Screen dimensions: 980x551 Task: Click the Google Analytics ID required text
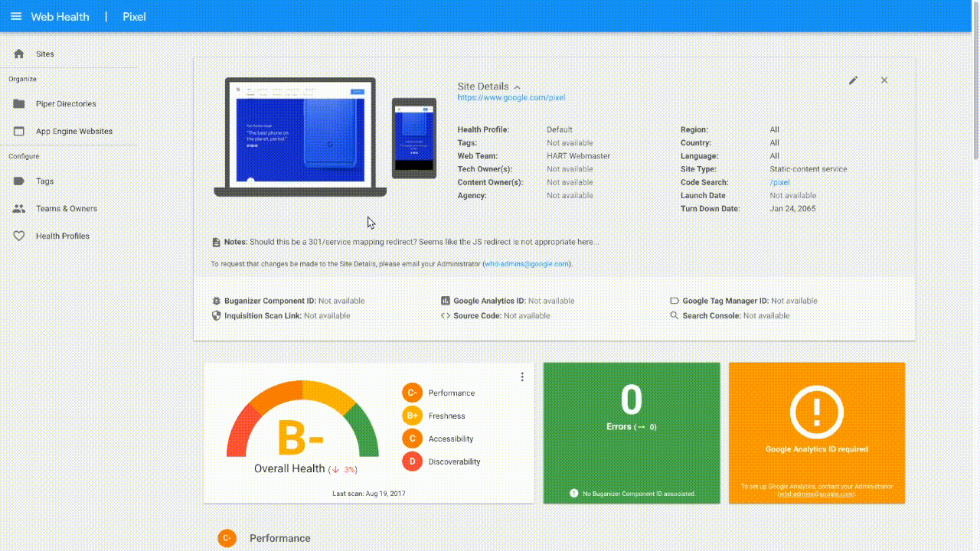click(817, 449)
